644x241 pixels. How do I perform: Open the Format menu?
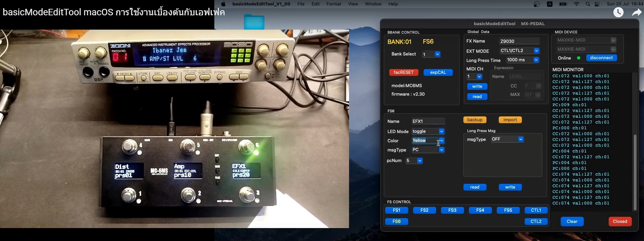point(333,4)
